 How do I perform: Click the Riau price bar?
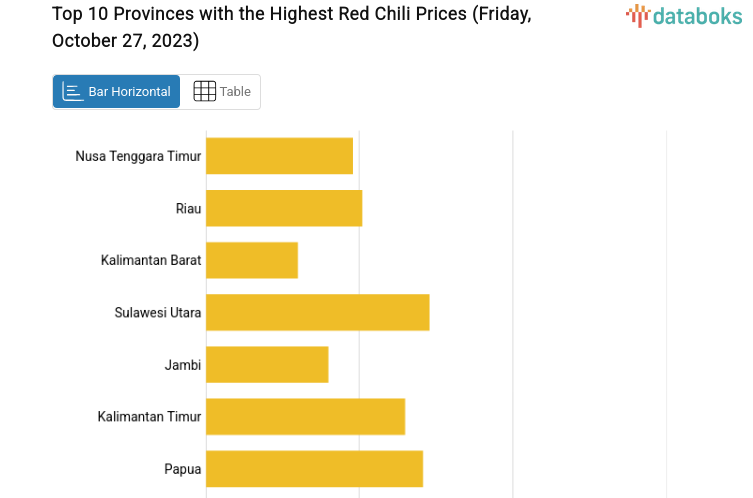pyautogui.click(x=284, y=208)
